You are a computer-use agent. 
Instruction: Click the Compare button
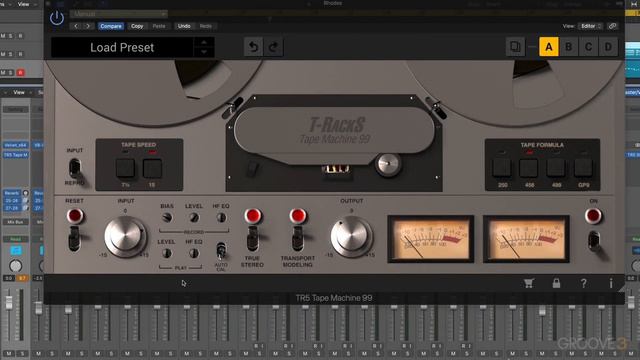coord(111,26)
